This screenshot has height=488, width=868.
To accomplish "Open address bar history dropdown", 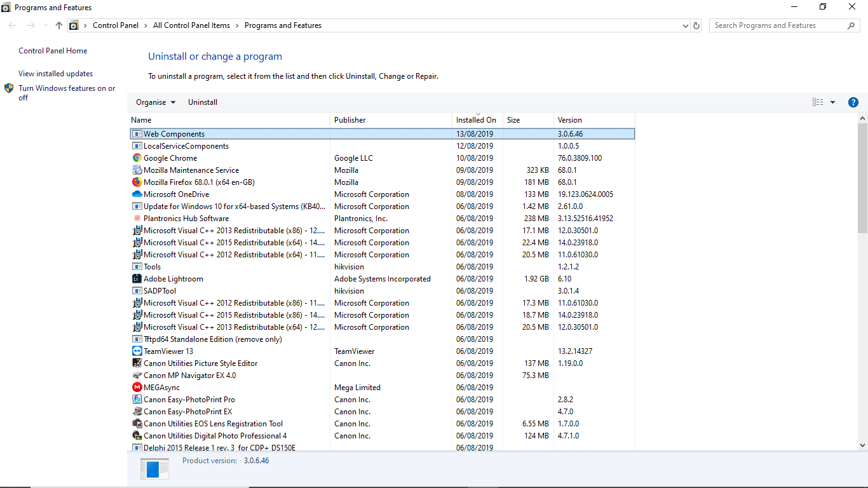I will (685, 25).
